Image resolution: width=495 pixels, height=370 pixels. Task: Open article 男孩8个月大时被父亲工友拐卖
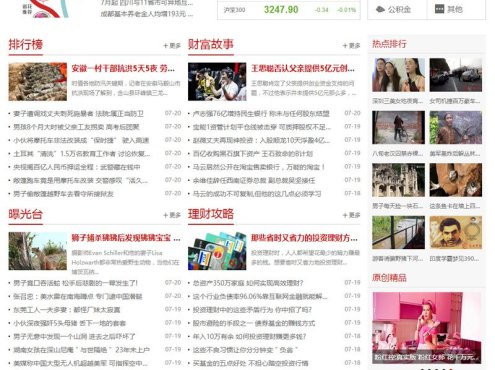76,127
